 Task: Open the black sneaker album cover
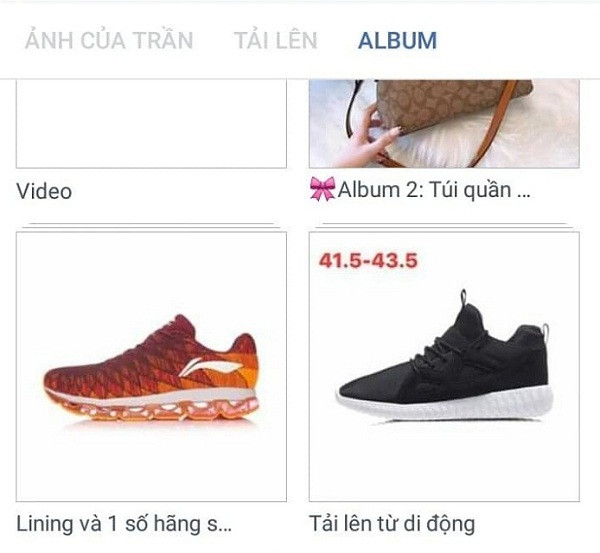(444, 367)
